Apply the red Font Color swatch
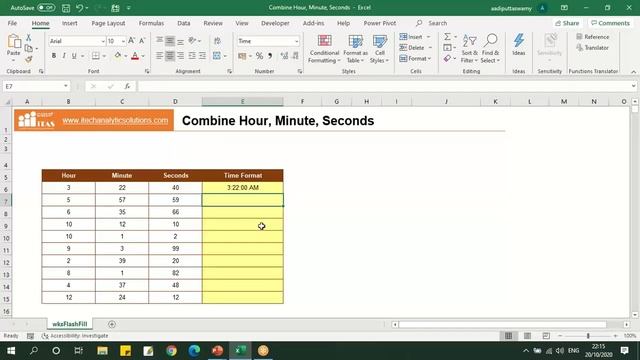 point(135,56)
